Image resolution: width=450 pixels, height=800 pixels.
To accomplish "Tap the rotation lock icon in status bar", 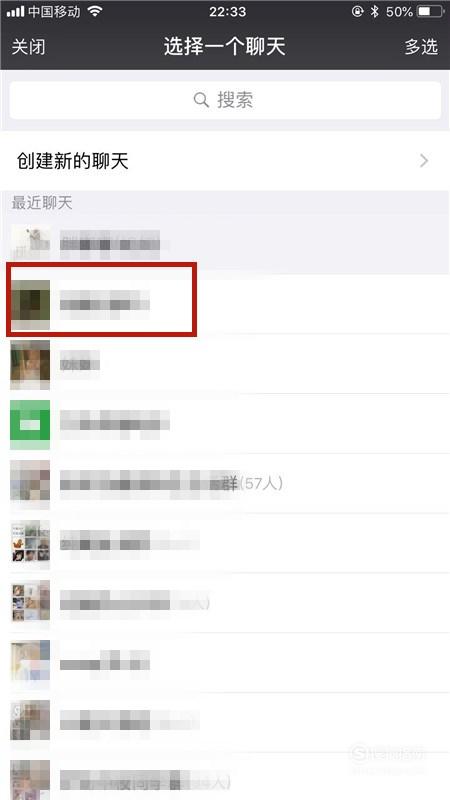I will (x=358, y=11).
